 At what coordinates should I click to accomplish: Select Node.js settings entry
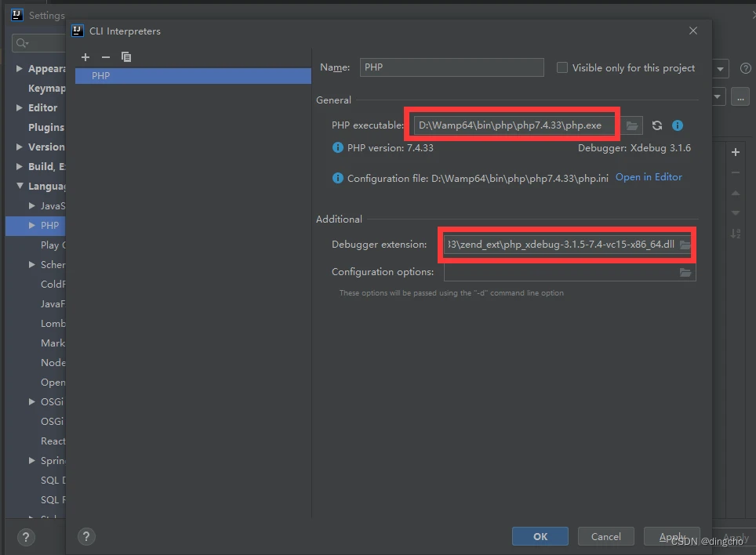(x=53, y=362)
